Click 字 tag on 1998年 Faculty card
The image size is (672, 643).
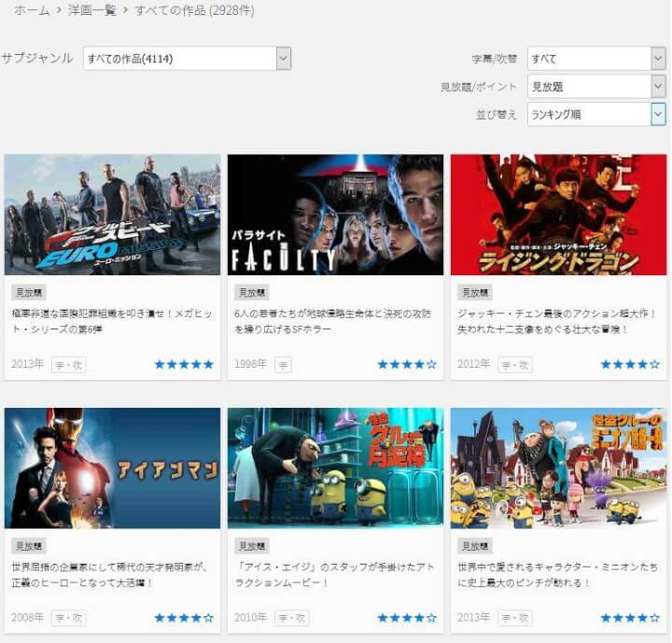tap(284, 365)
